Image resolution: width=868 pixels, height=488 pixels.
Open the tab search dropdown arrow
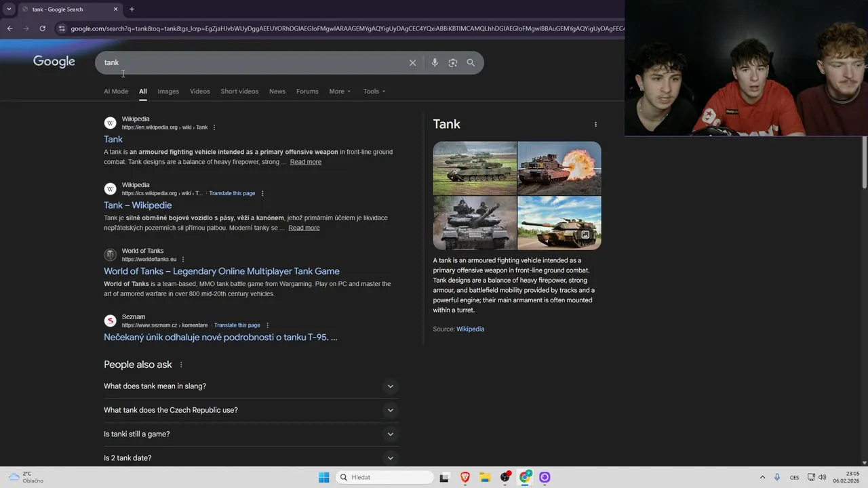pyautogui.click(x=9, y=9)
